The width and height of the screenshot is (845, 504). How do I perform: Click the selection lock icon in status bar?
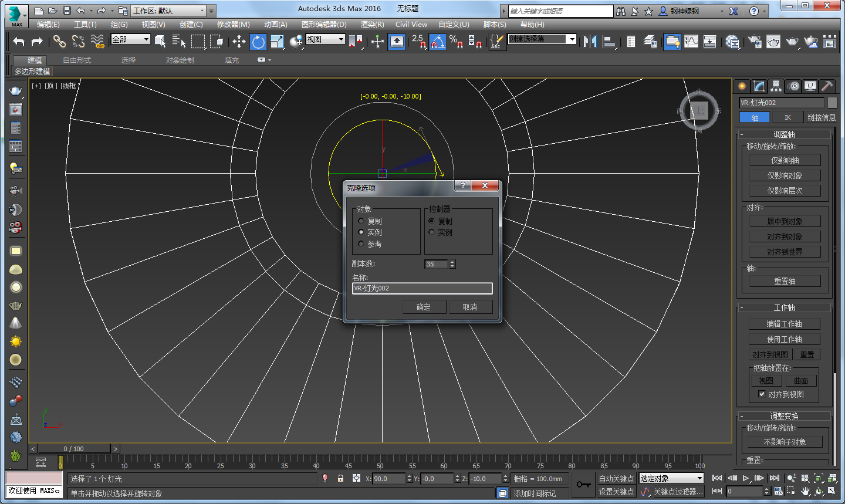pos(340,478)
